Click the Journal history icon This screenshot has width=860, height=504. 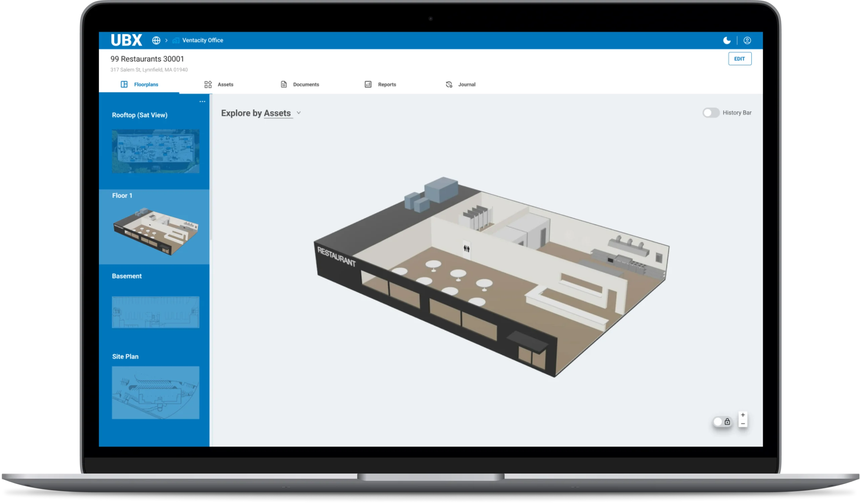tap(449, 84)
